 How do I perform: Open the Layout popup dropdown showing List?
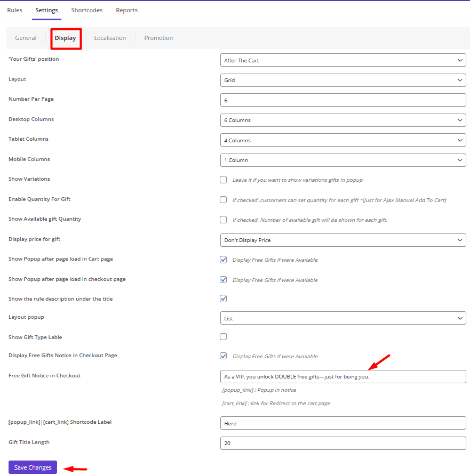click(343, 317)
